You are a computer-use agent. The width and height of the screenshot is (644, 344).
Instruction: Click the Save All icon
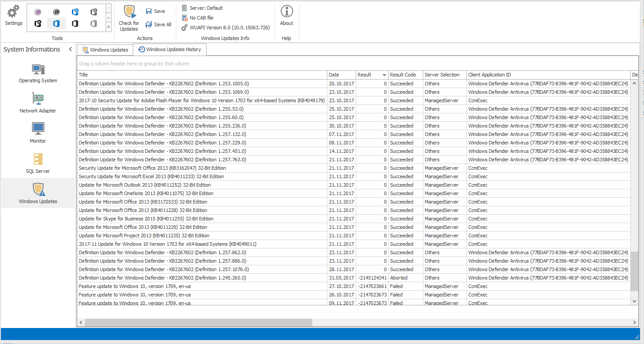point(149,24)
